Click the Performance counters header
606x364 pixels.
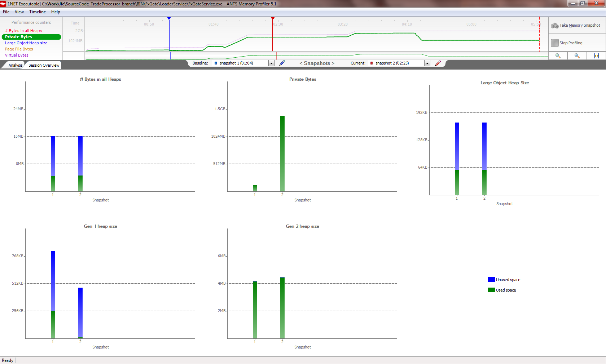point(31,22)
